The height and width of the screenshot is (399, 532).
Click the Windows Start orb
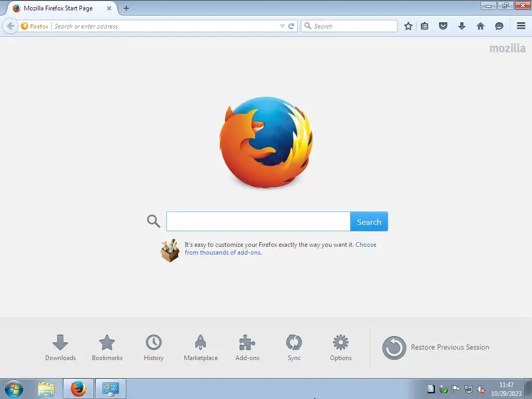(x=14, y=389)
